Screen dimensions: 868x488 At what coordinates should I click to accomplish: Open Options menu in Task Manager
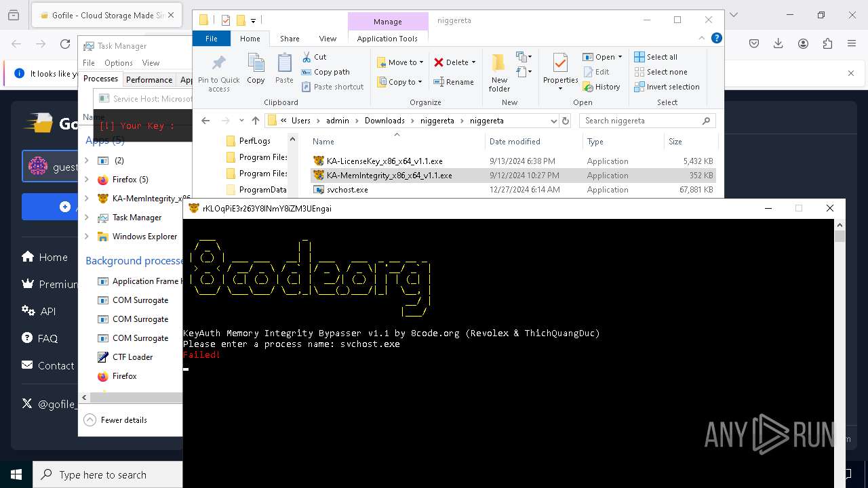click(x=119, y=63)
